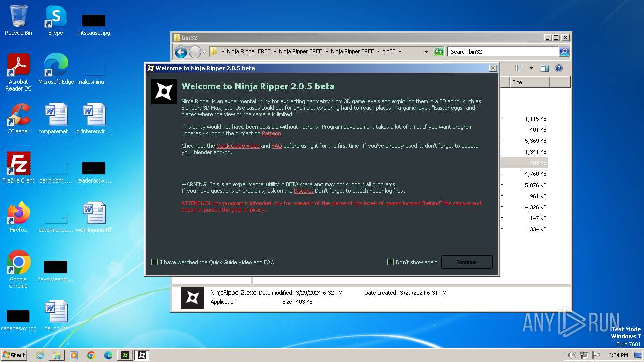This screenshot has height=362, width=644.
Task: Launch FileZilla Client from the desktop
Action: pyautogui.click(x=18, y=168)
